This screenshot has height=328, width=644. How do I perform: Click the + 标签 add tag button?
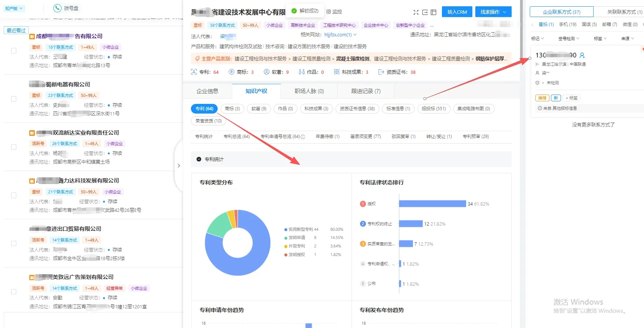pos(571,98)
